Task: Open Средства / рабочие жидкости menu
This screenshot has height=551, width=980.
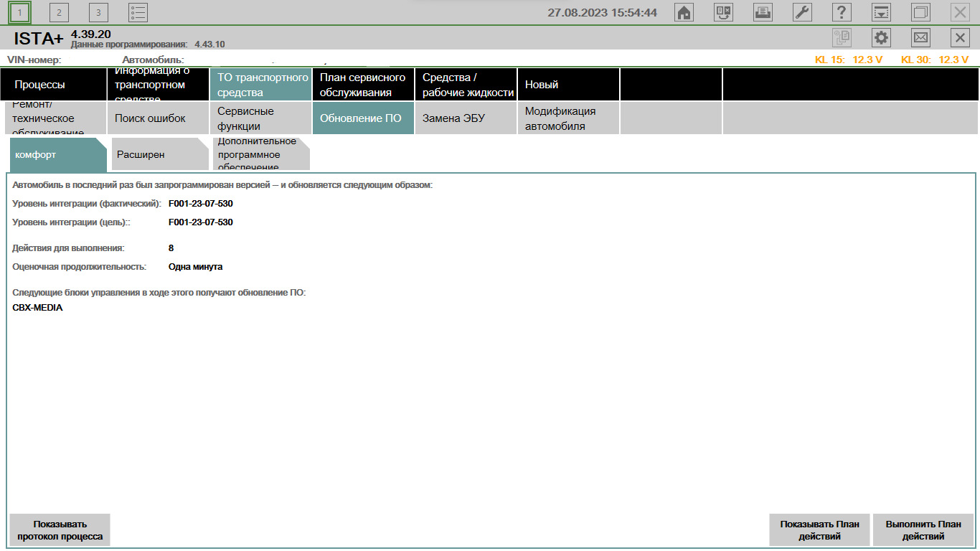Action: pos(466,85)
